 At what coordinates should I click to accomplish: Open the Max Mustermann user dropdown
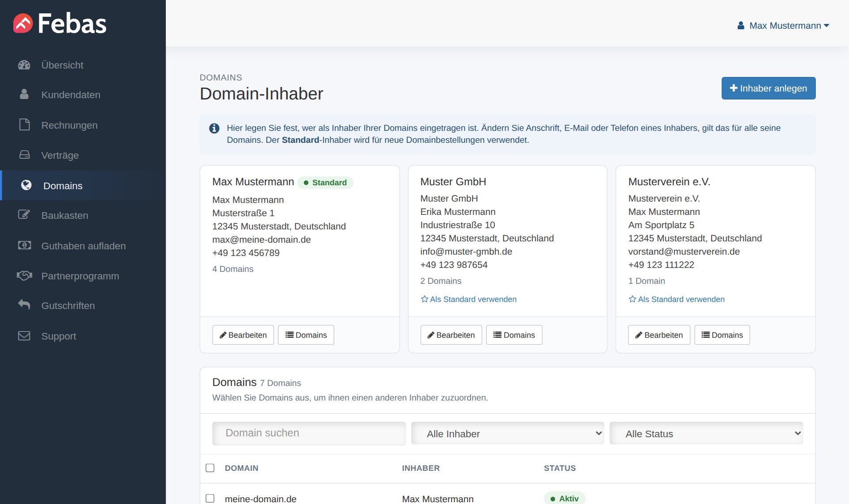[x=783, y=26]
